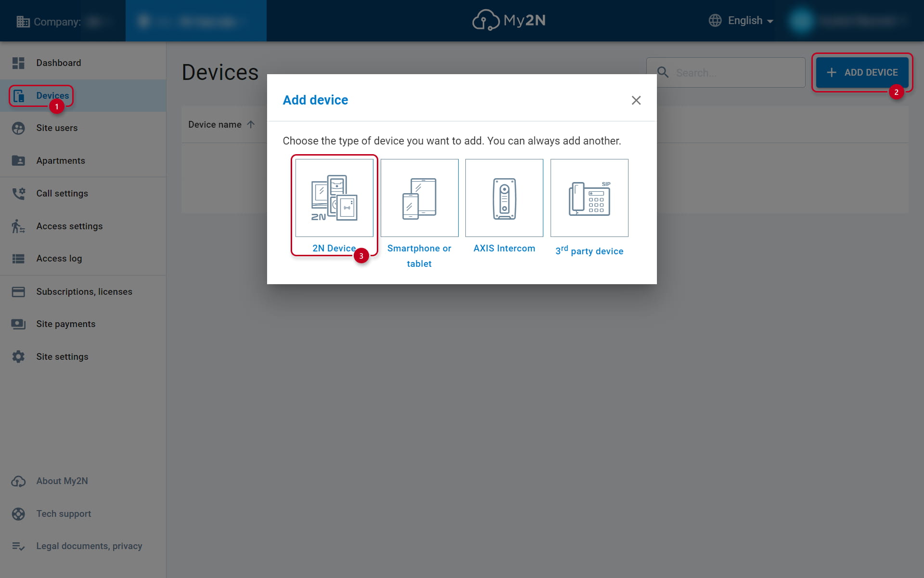Select the 3rd party SIP device tile
The height and width of the screenshot is (578, 924).
(590, 198)
